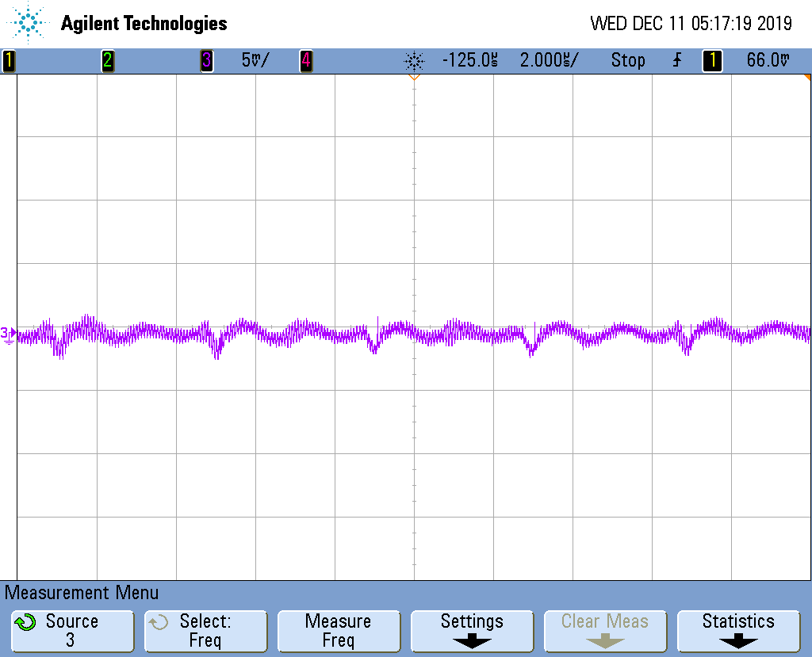Click the 2.000 µs/ timebase setting
812x657 pixels.
[x=549, y=60]
